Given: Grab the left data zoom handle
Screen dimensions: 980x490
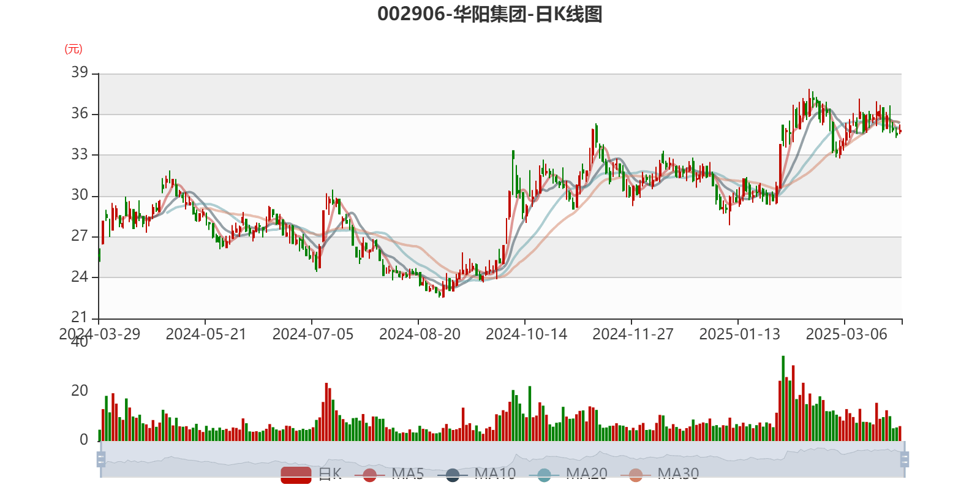Looking at the screenshot, I should [x=101, y=459].
